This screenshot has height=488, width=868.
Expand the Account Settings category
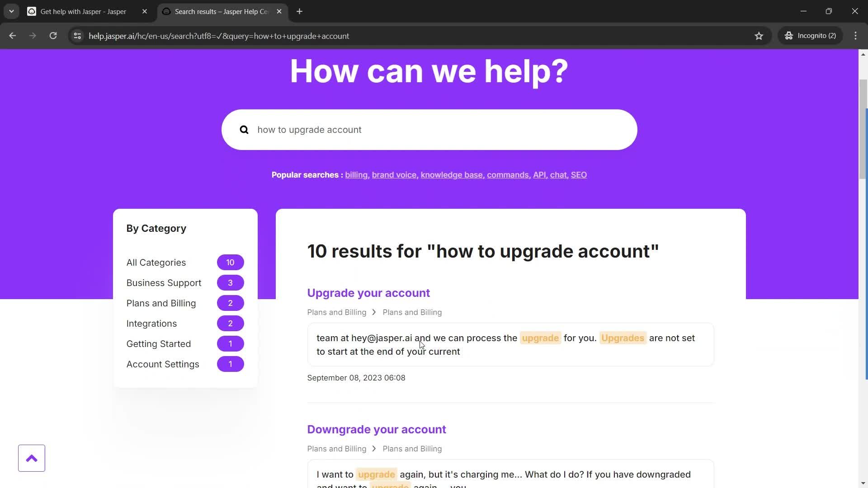coord(162,363)
